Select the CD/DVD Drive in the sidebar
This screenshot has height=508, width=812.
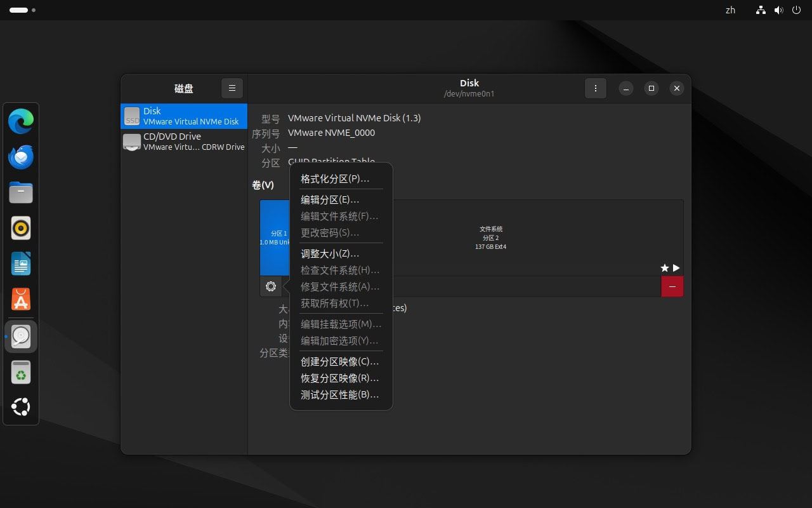pos(183,141)
